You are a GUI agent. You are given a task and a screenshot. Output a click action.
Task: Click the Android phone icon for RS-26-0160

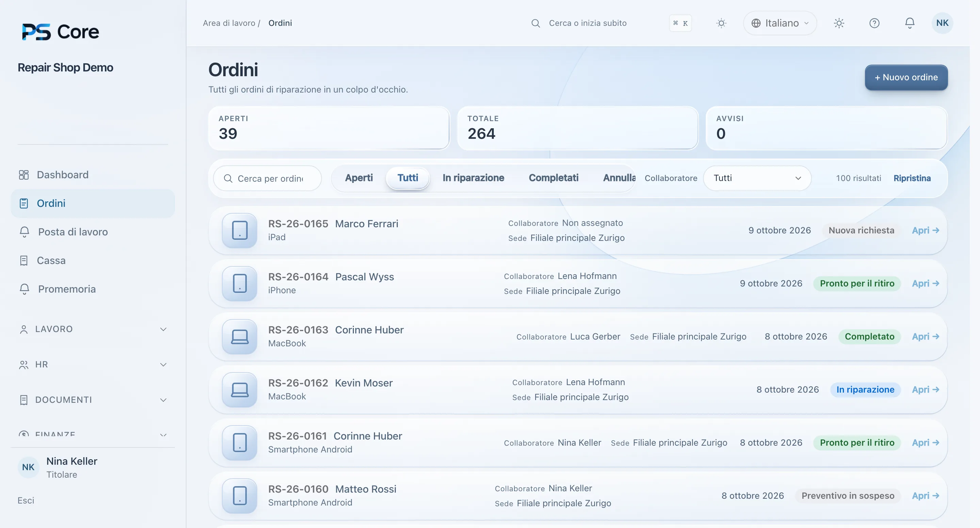pyautogui.click(x=239, y=496)
